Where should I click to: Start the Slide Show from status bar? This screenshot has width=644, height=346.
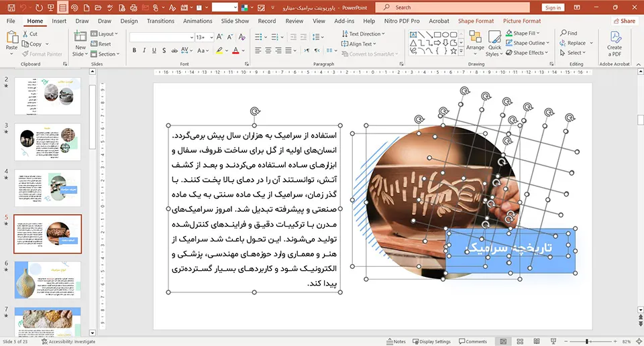(x=553, y=341)
